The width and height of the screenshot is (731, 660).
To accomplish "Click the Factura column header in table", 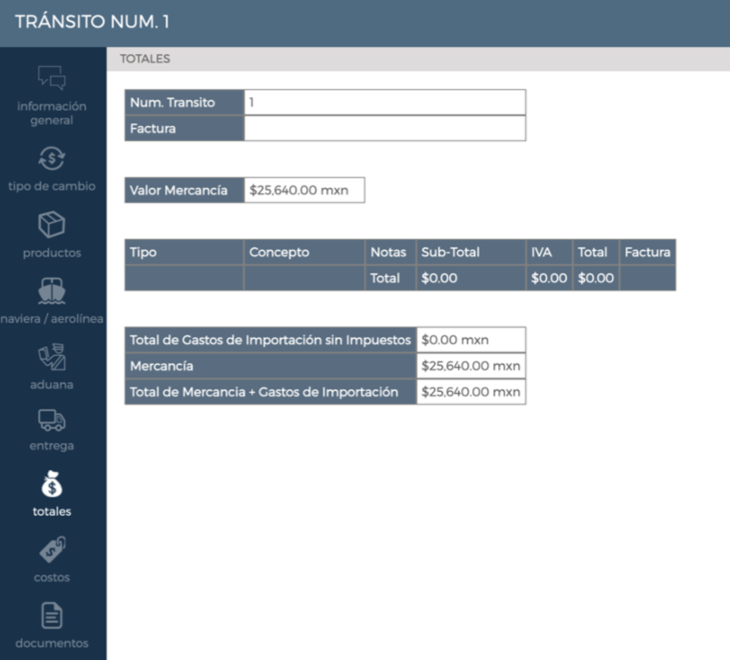I will click(648, 252).
